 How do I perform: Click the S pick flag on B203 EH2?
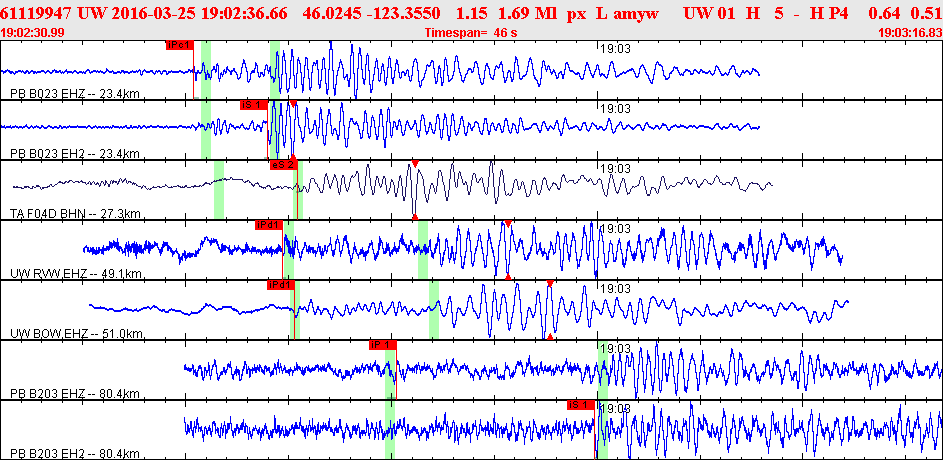[x=580, y=405]
